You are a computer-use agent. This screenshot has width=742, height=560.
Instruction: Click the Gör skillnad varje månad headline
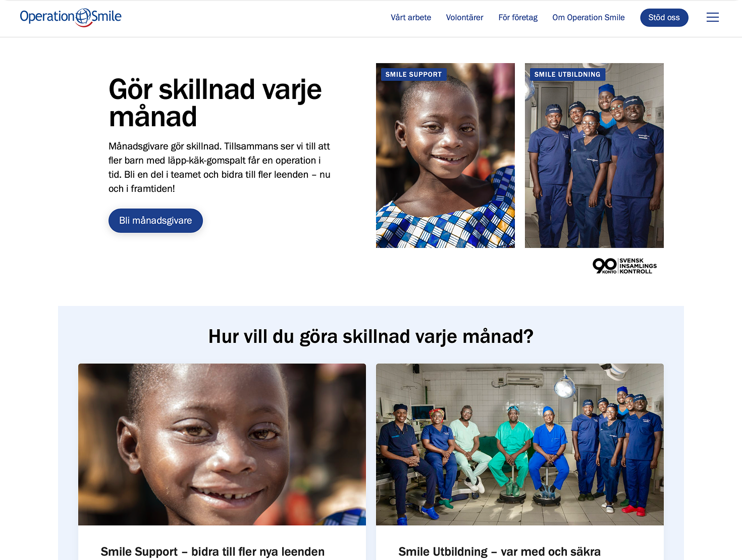pos(215,103)
